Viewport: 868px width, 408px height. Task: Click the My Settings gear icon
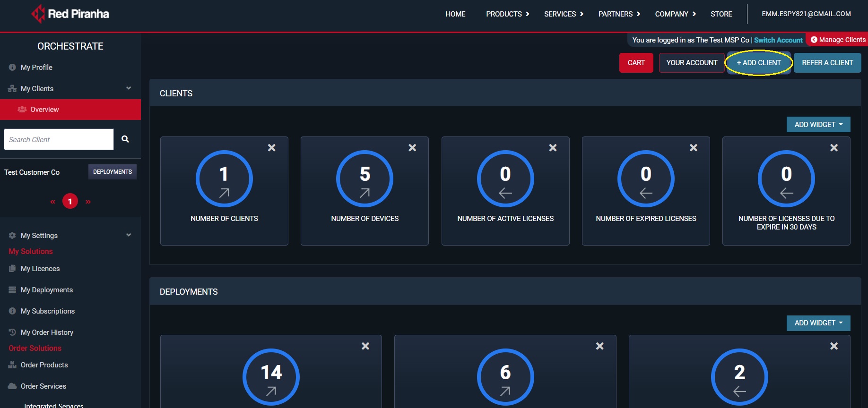[12, 235]
